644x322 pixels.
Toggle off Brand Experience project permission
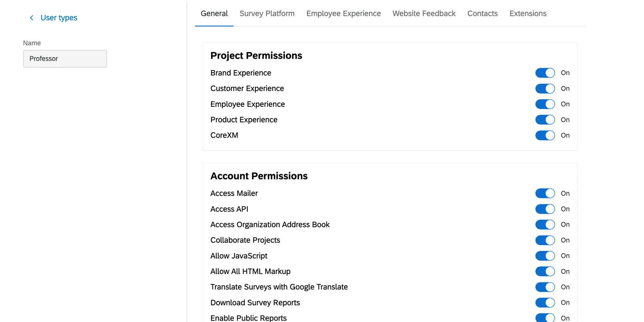click(x=545, y=73)
